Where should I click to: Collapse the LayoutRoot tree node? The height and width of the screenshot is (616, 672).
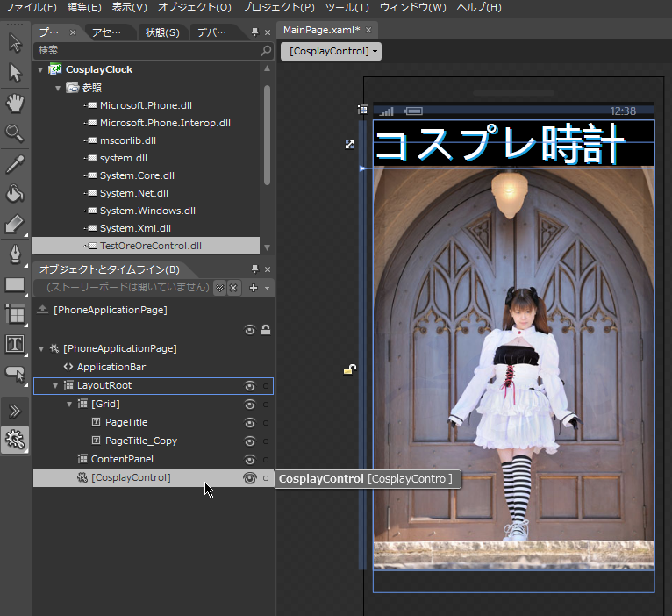(55, 386)
